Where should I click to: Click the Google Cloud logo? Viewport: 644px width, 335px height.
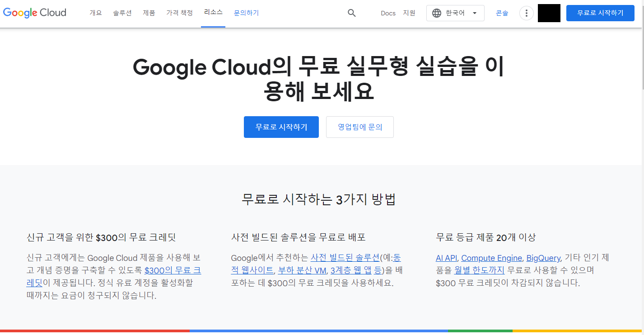click(x=34, y=13)
